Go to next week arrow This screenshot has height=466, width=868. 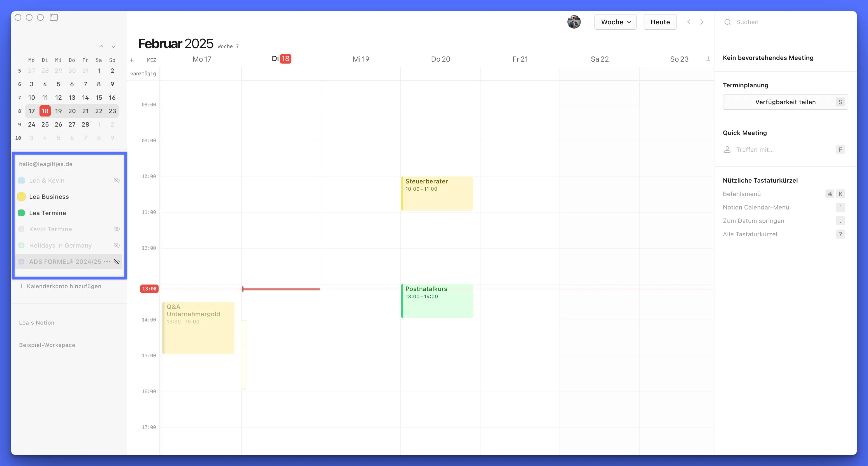(x=702, y=22)
